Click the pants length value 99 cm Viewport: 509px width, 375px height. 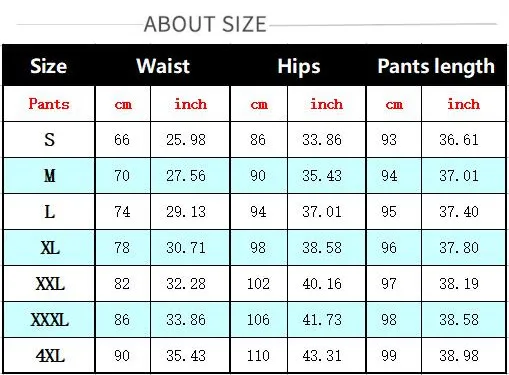(389, 356)
